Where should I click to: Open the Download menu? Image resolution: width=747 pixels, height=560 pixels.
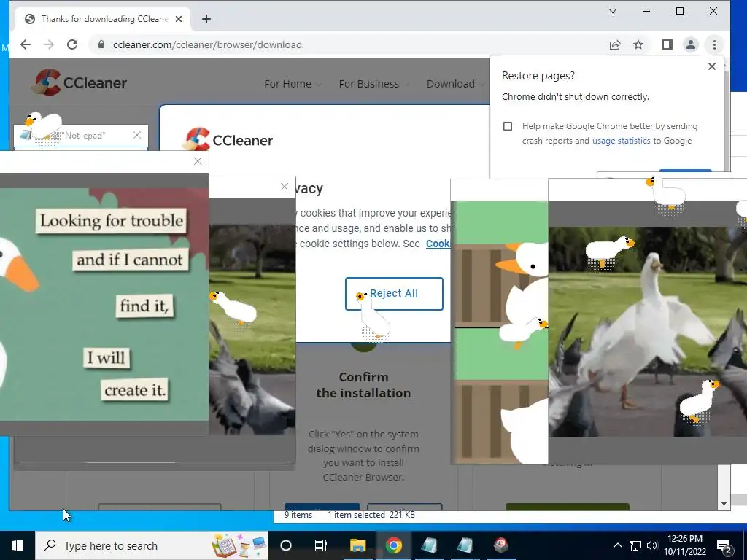click(x=455, y=84)
